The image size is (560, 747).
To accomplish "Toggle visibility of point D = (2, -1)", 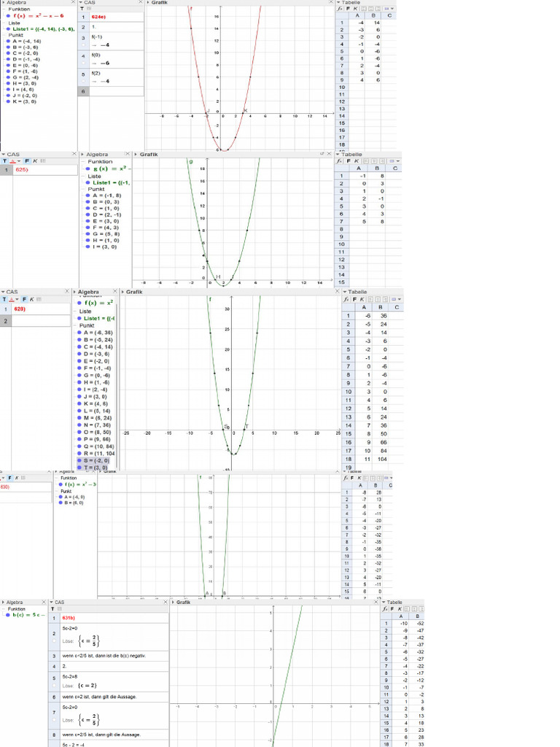I will tap(88, 214).
